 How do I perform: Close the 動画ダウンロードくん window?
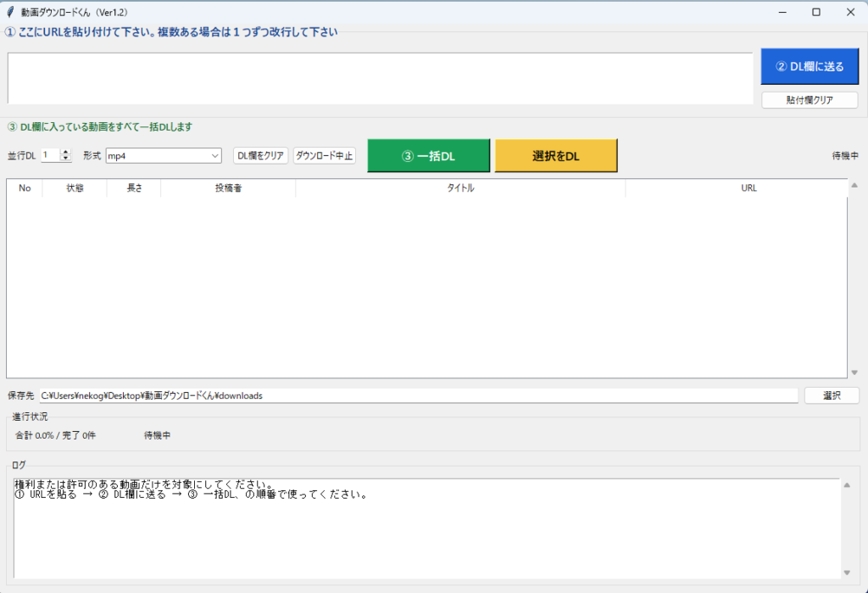(x=850, y=12)
